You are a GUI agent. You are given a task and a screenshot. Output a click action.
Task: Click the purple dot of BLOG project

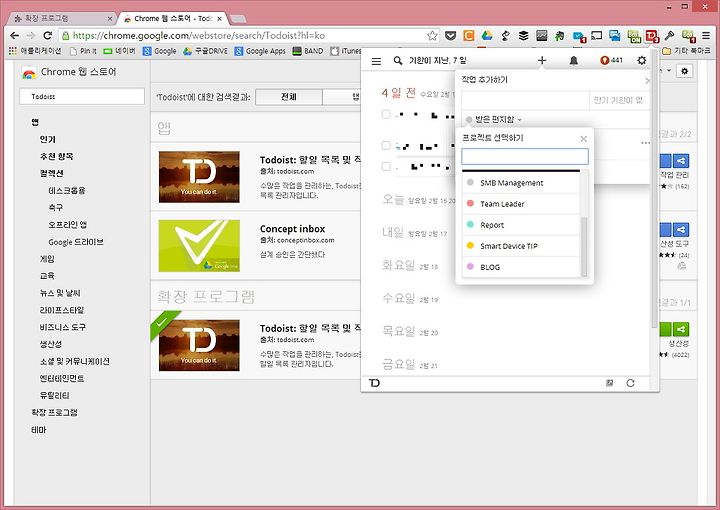coord(470,267)
